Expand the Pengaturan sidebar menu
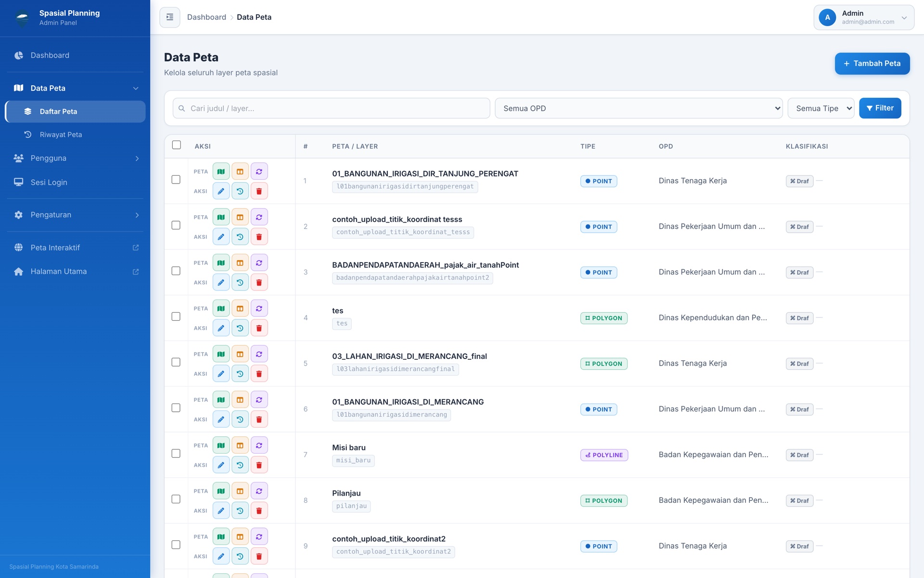The width and height of the screenshot is (924, 578). tap(75, 215)
